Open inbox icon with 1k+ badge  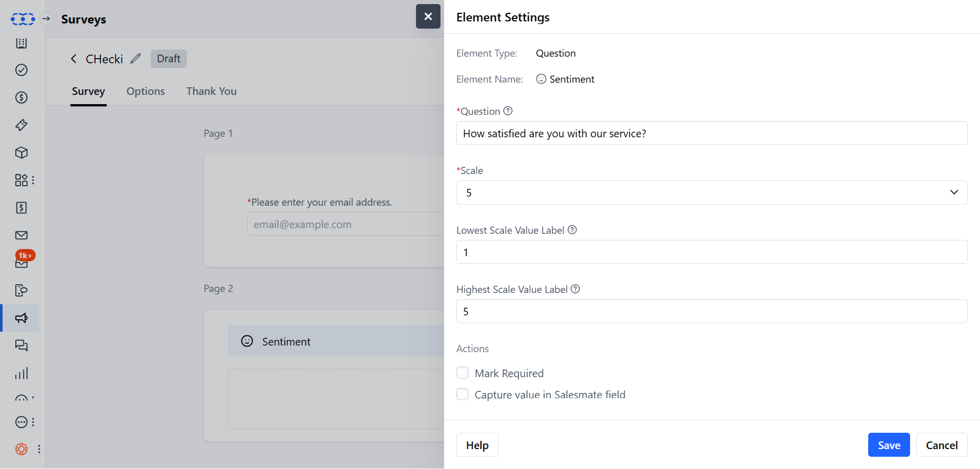pos(22,263)
